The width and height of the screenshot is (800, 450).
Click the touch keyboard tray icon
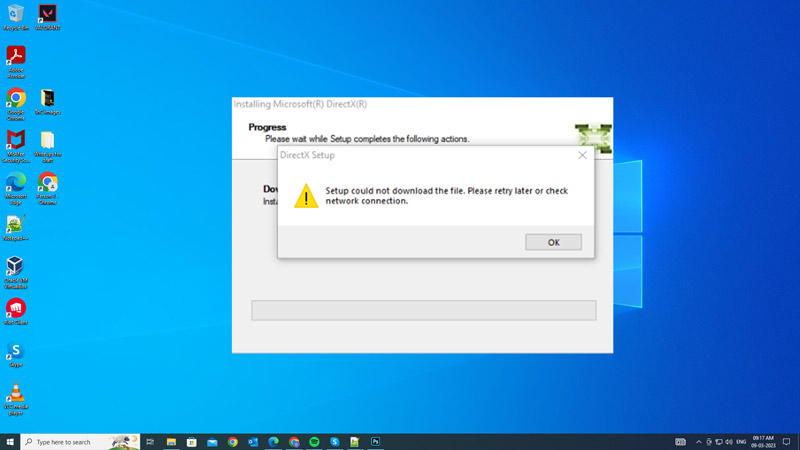click(x=681, y=442)
